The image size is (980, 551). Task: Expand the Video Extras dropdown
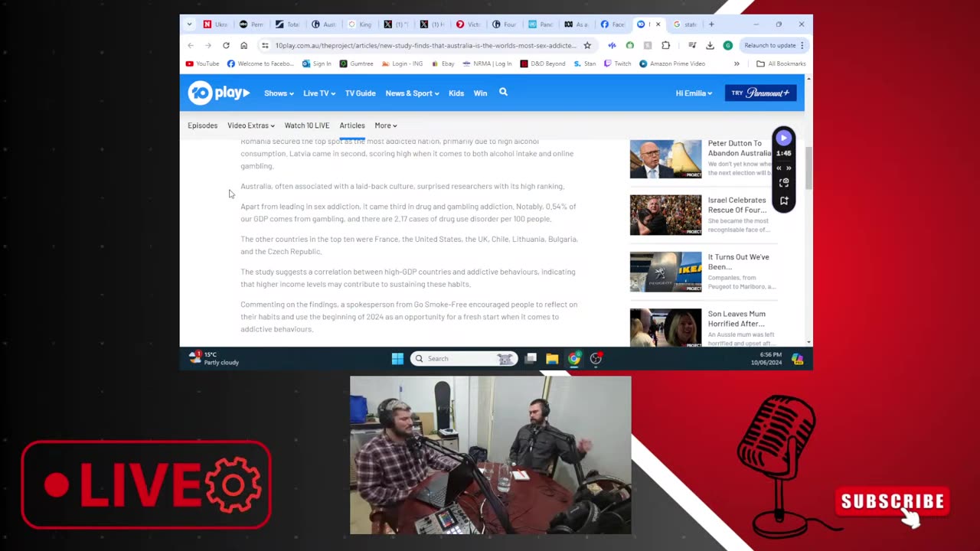click(251, 126)
